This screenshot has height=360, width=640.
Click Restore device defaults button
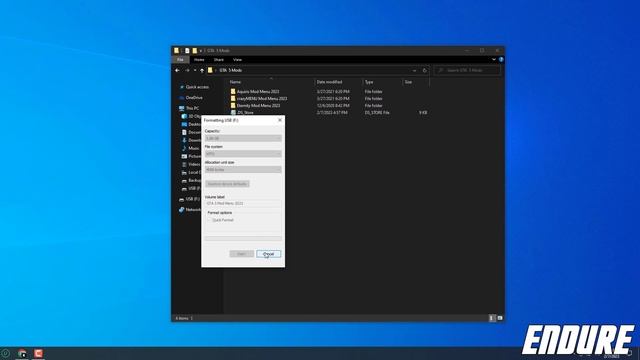click(x=227, y=184)
